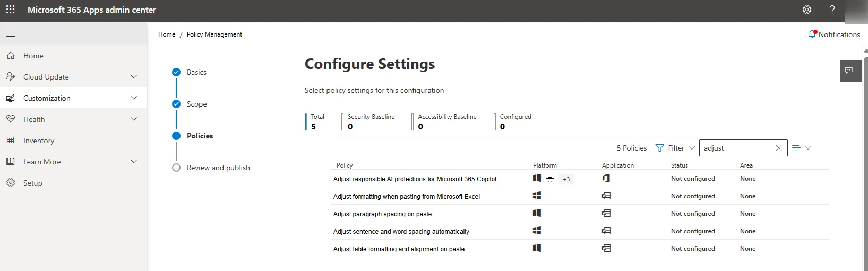Click the +3 platforms badge
This screenshot has height=271, width=868.
tap(566, 179)
